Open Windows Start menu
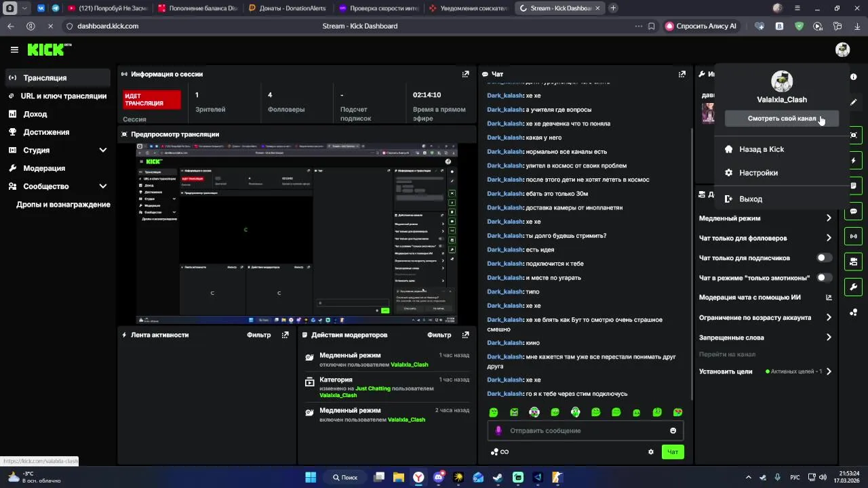The image size is (868, 488). tap(311, 477)
